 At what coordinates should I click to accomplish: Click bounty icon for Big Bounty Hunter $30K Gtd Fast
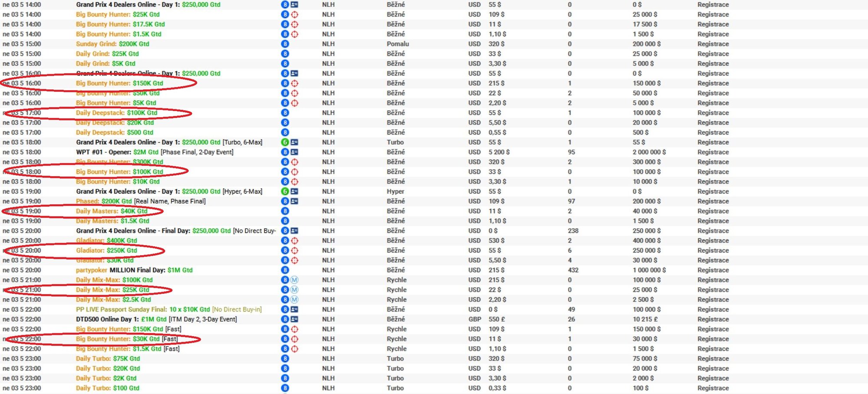[x=295, y=339]
